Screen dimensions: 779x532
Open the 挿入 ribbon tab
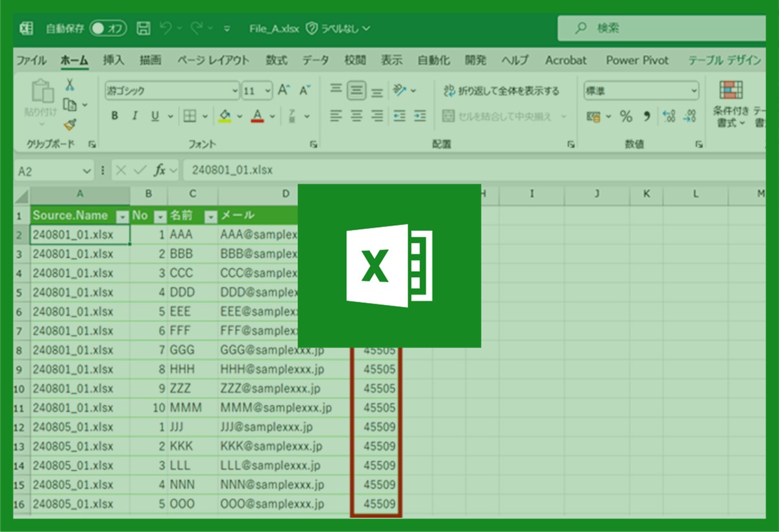114,60
